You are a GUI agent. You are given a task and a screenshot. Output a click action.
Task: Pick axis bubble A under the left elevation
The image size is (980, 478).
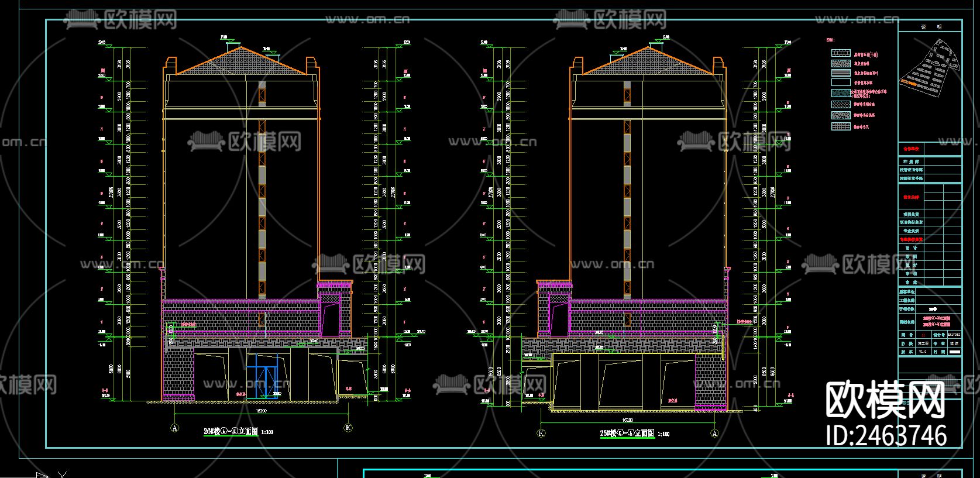174,428
